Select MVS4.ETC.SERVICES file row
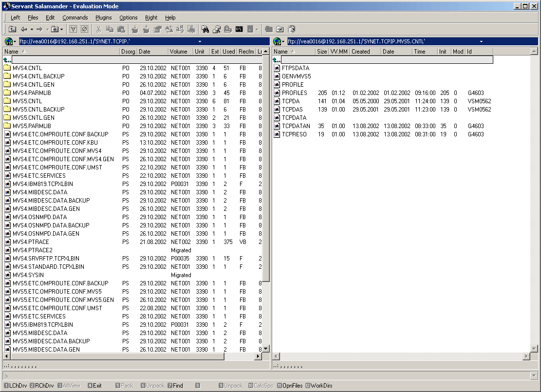The width and height of the screenshot is (541, 392). click(x=133, y=176)
